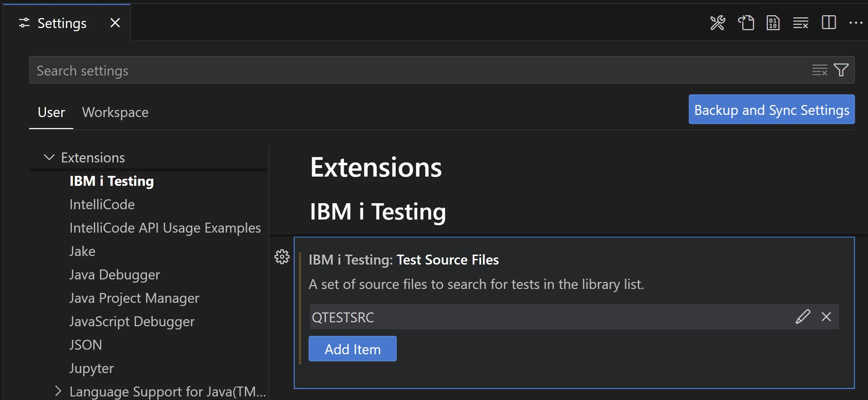
Task: Open the settings filter funnel
Action: pyautogui.click(x=841, y=70)
